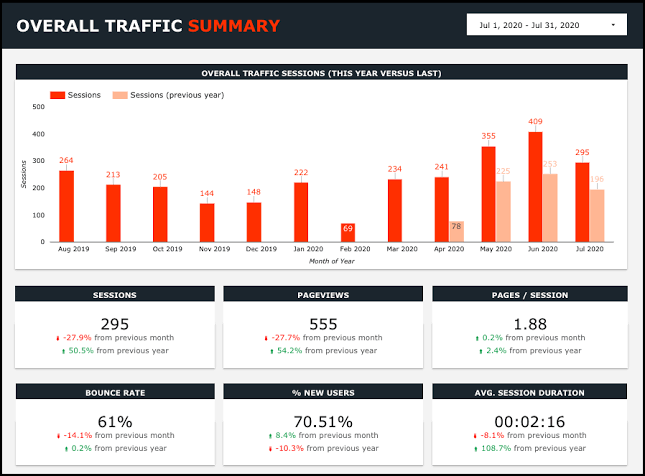Click the green up arrow beside 50.5%

click(x=63, y=351)
